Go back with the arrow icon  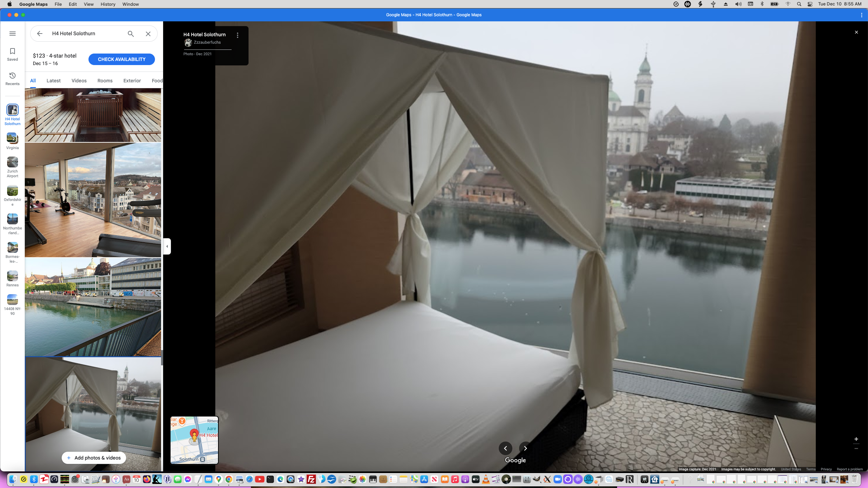40,34
